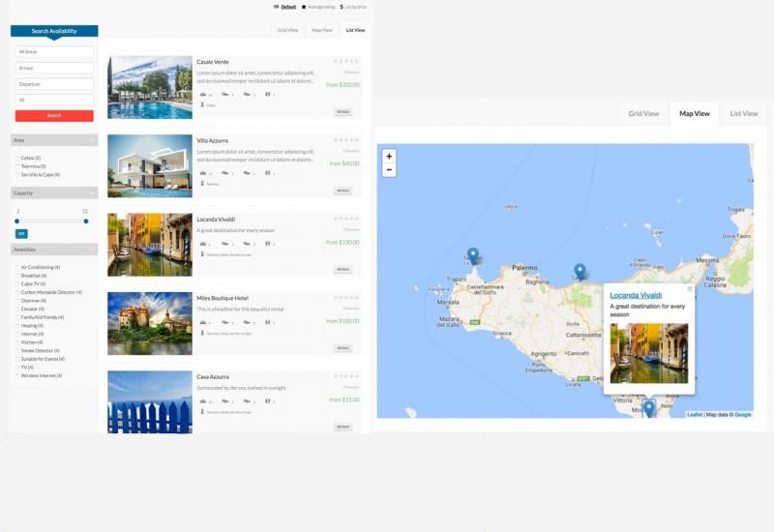Click the minimum capacity slider handle

tap(17, 222)
